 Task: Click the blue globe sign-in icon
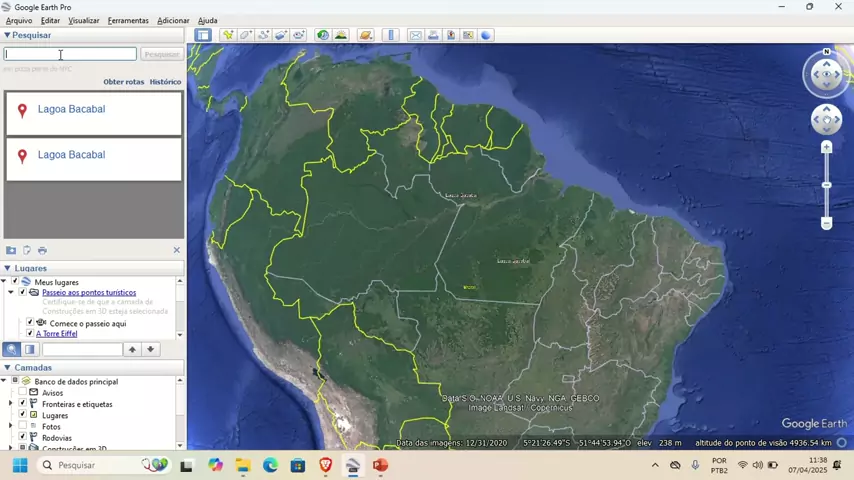[x=486, y=35]
